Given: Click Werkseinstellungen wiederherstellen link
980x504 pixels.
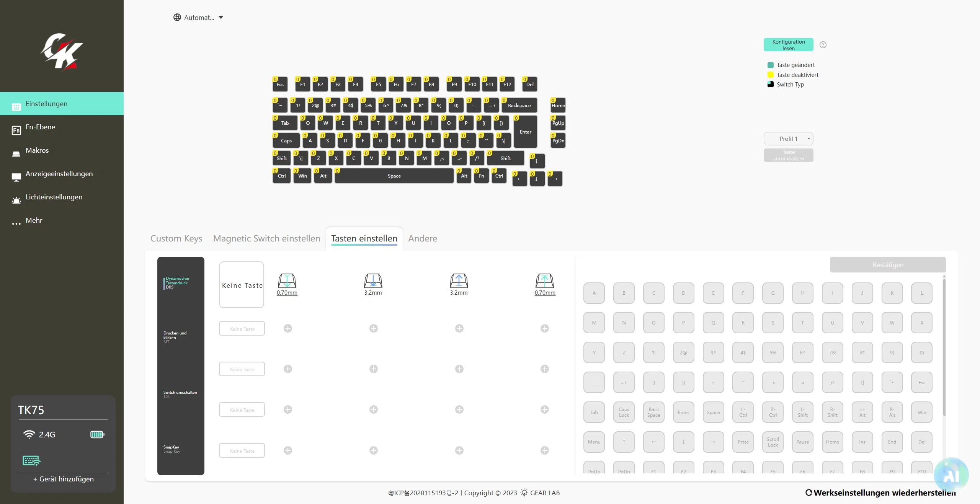Looking at the screenshot, I should coord(880,493).
